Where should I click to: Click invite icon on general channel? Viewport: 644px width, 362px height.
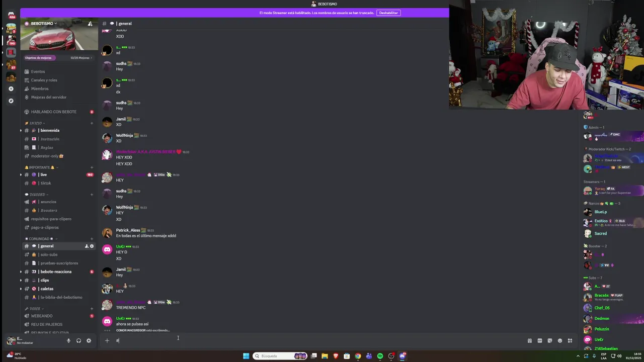click(x=87, y=246)
